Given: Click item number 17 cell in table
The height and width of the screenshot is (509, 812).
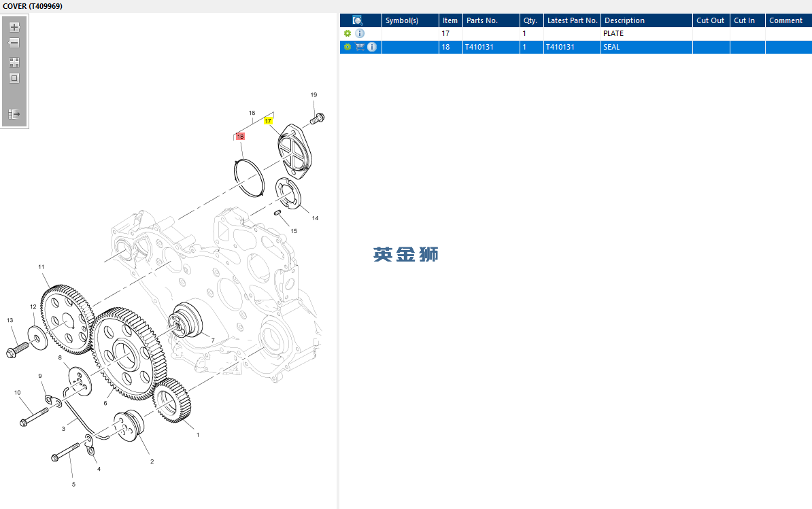Looking at the screenshot, I should [x=450, y=33].
